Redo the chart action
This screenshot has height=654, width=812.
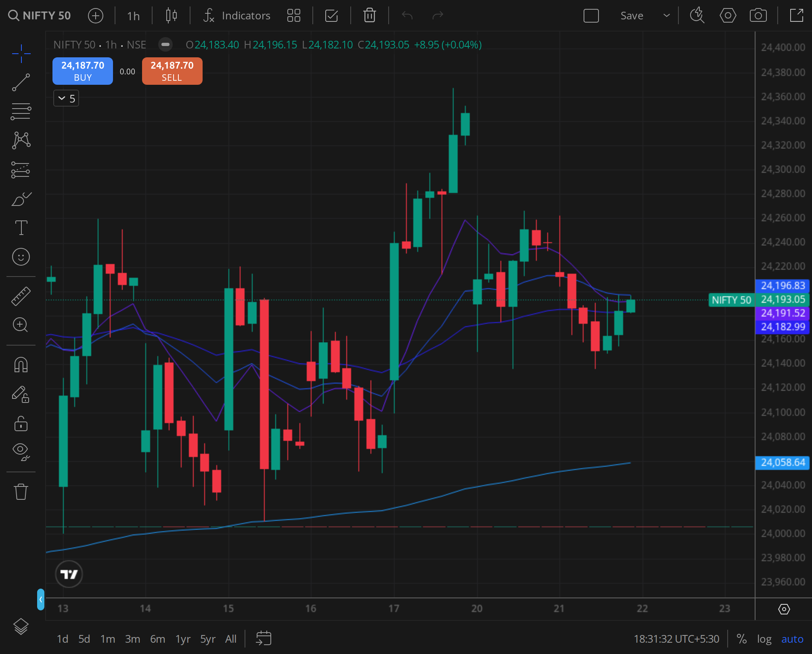pyautogui.click(x=437, y=16)
